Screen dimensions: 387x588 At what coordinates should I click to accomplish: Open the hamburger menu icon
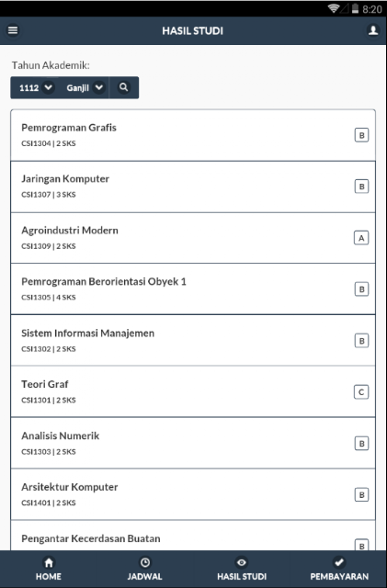[13, 30]
